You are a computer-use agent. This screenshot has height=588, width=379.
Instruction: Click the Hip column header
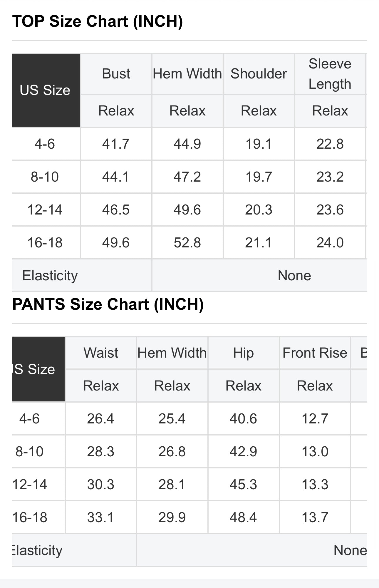[x=243, y=353]
